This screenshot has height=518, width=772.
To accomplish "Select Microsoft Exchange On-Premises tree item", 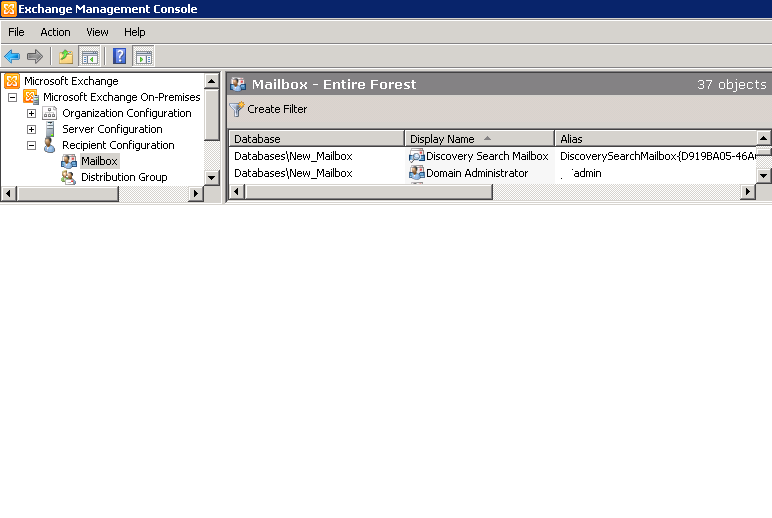I will click(122, 97).
